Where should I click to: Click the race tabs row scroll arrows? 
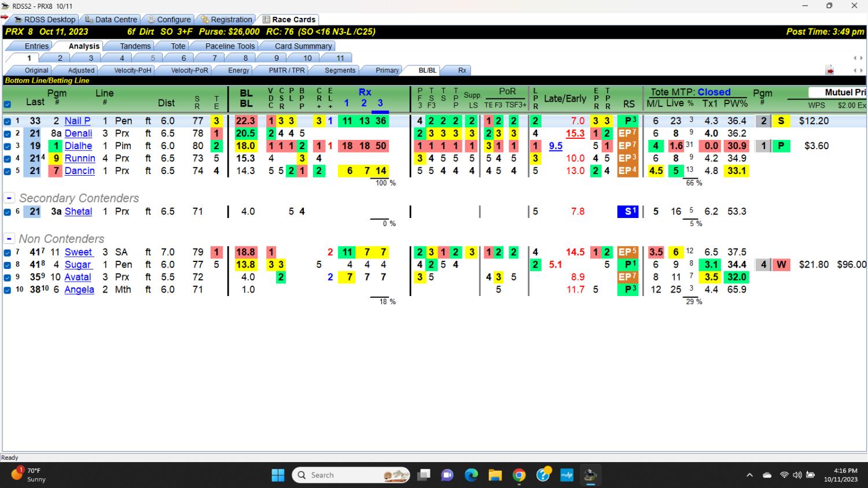tap(858, 58)
